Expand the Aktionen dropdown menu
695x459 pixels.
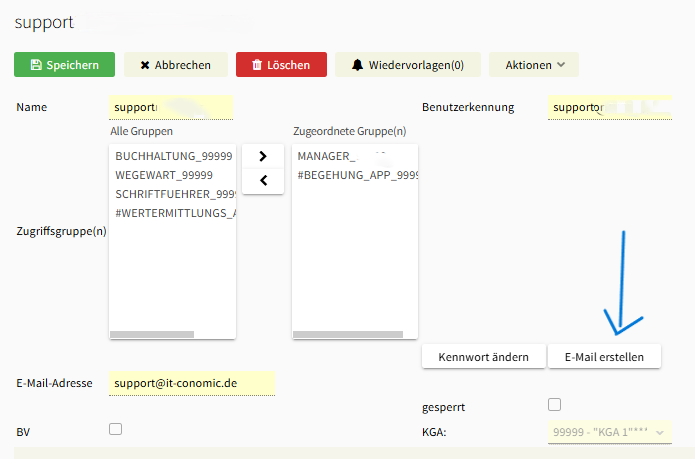(x=534, y=65)
